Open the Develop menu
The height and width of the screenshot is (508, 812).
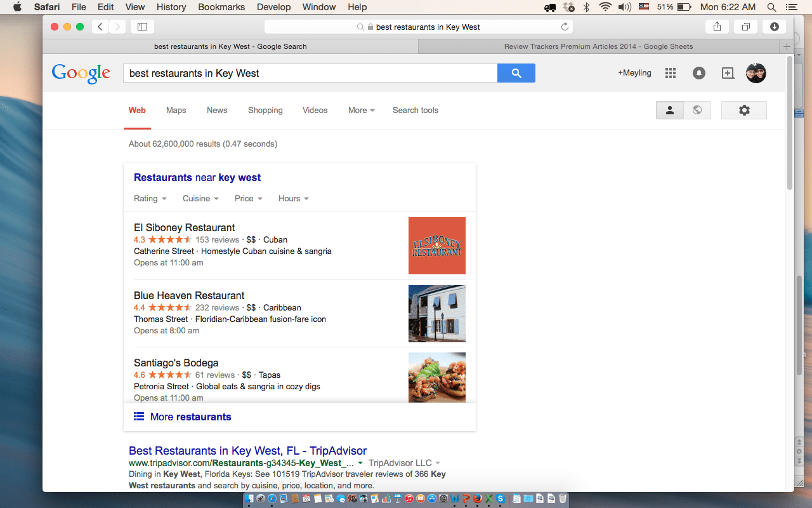click(274, 7)
